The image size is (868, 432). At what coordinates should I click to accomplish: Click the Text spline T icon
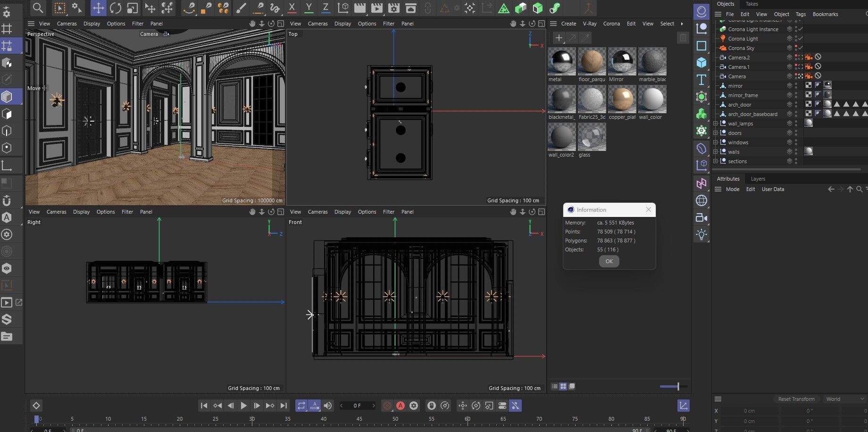(x=701, y=79)
